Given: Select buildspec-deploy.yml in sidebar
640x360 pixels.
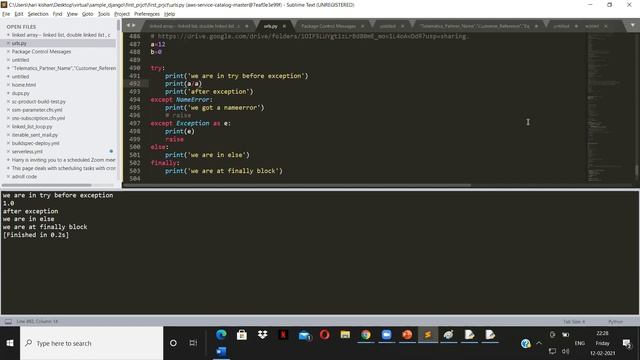Looking at the screenshot, I should click(x=36, y=143).
